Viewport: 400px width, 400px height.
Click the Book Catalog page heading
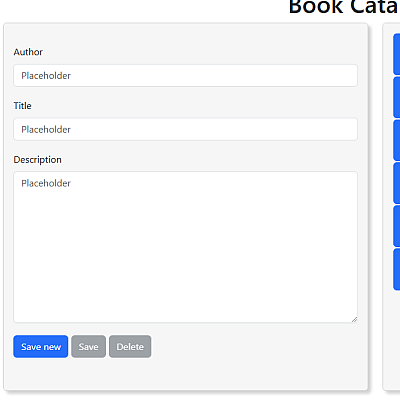click(x=344, y=7)
